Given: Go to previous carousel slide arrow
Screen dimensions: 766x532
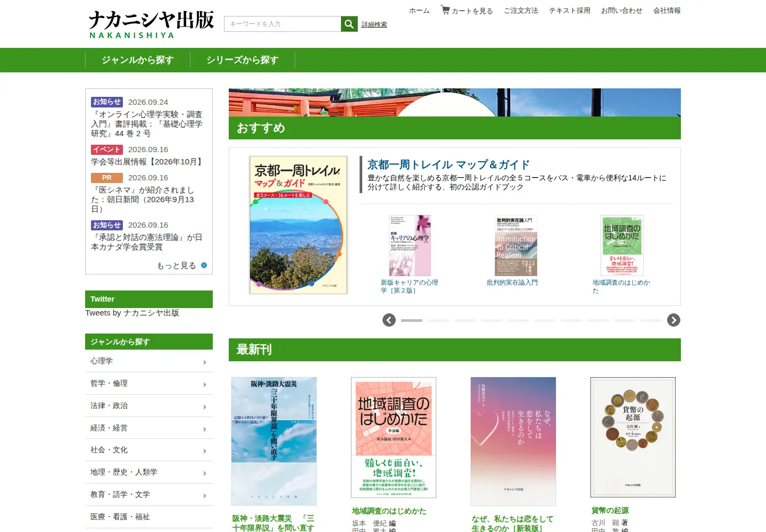Looking at the screenshot, I should 389,320.
